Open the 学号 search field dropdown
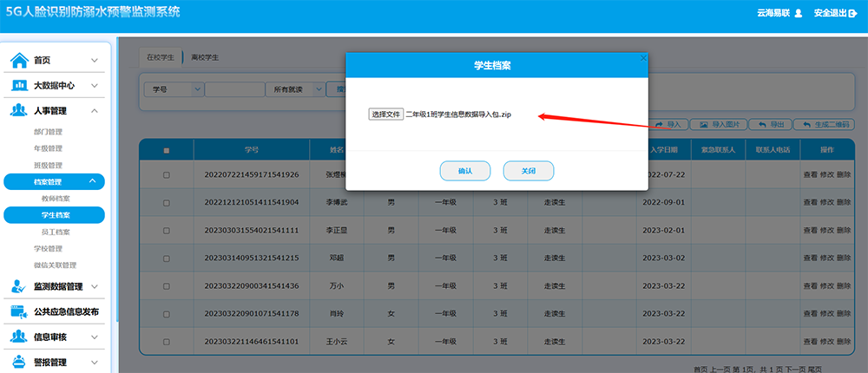This screenshot has width=868, height=373. [x=197, y=89]
